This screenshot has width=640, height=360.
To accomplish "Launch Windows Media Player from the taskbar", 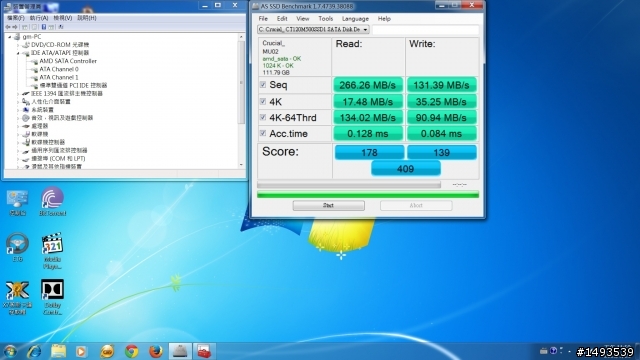I will (81, 351).
